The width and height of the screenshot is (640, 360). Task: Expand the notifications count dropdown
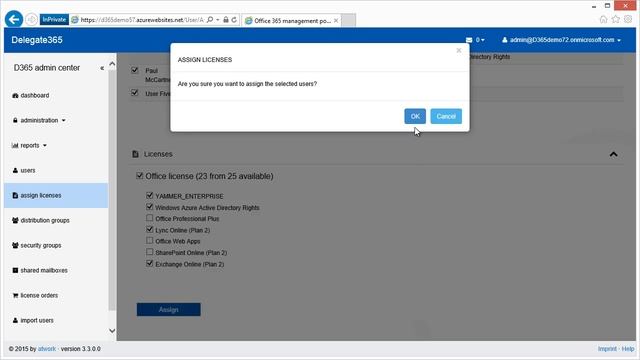(480, 40)
